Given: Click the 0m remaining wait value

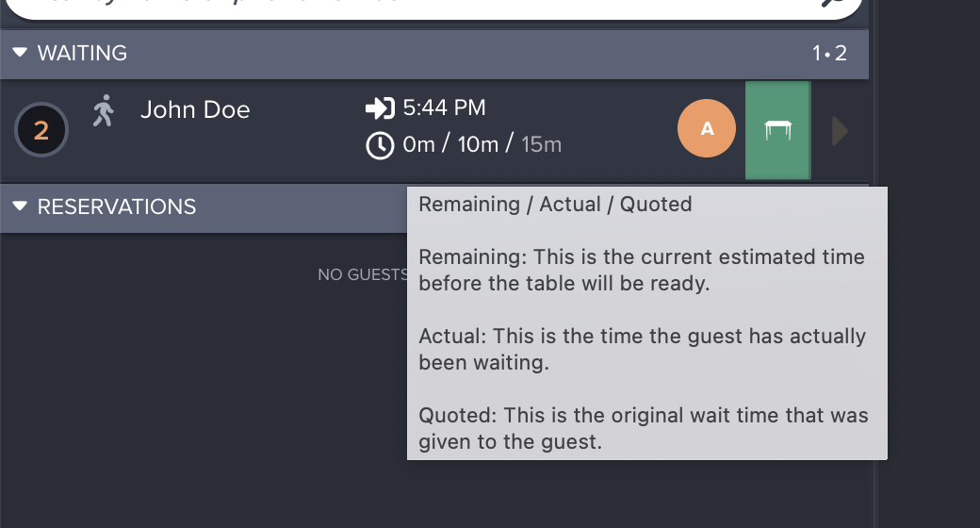Looking at the screenshot, I should 418,145.
